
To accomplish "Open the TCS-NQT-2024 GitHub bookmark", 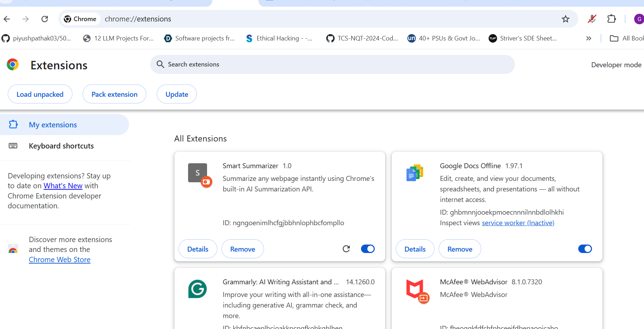I will pyautogui.click(x=362, y=38).
